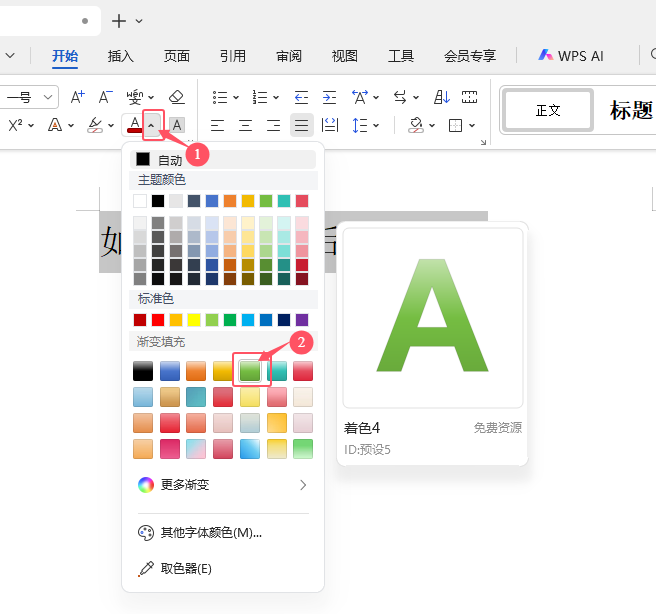This screenshot has height=614, width=656.
Task: Toggle justify alignment button
Action: coord(301,125)
